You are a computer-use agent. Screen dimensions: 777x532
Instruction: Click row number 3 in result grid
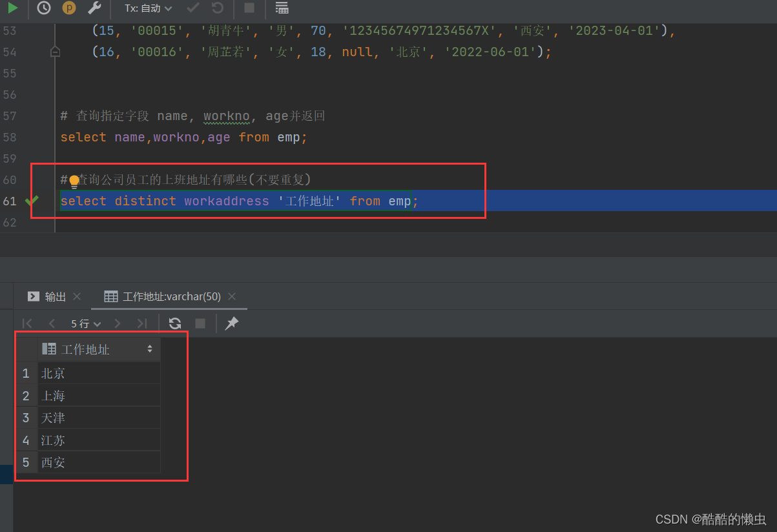pyautogui.click(x=26, y=418)
